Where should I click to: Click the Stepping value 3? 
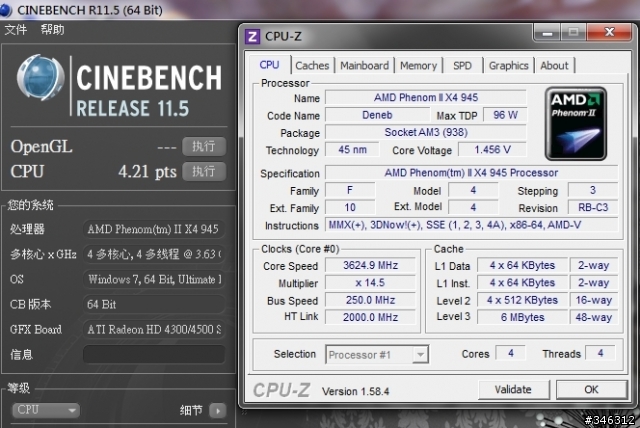click(593, 190)
